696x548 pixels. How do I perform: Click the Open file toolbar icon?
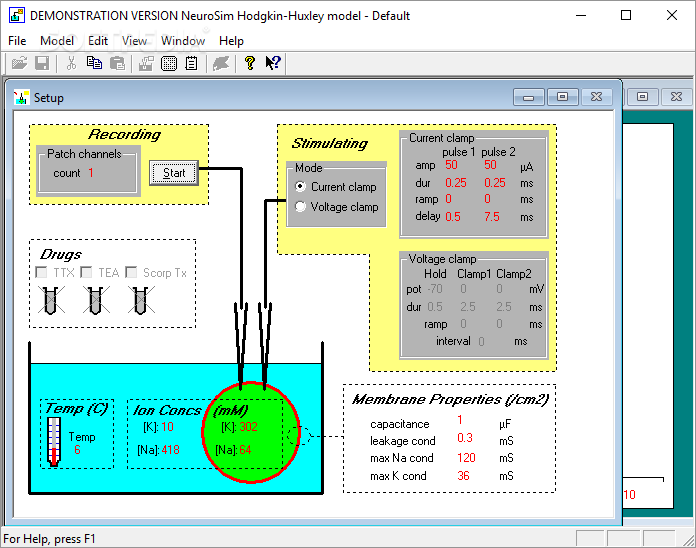pos(19,63)
